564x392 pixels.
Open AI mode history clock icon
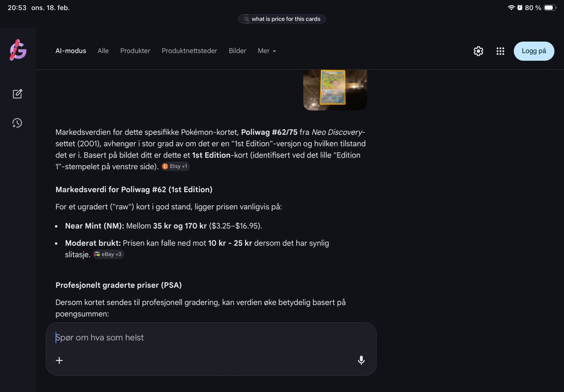click(x=17, y=123)
